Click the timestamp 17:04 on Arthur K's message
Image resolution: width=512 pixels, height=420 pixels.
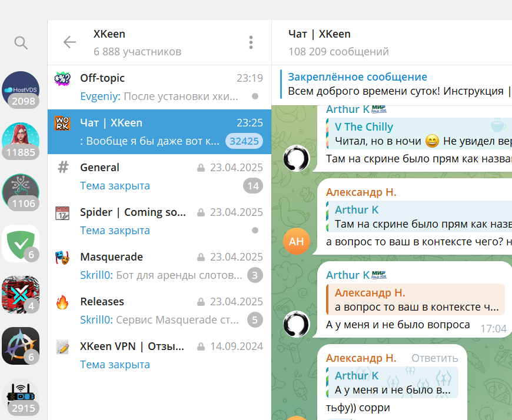(x=493, y=328)
